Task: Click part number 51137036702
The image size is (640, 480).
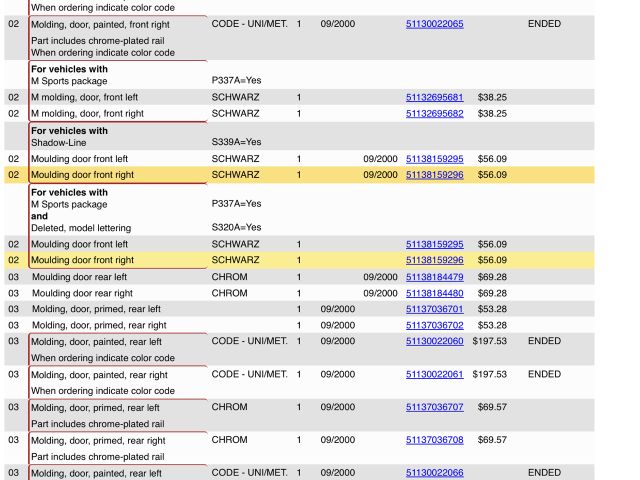Action: (434, 325)
